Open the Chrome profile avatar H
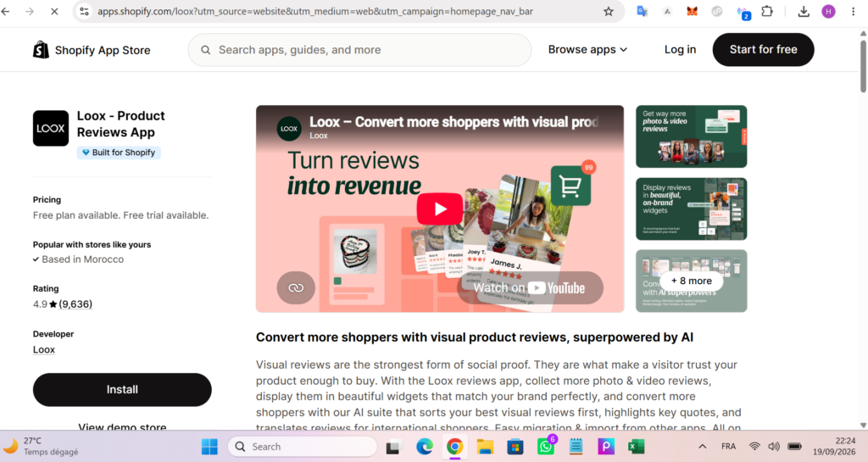Screen dimensions: 868x462 point(829,11)
